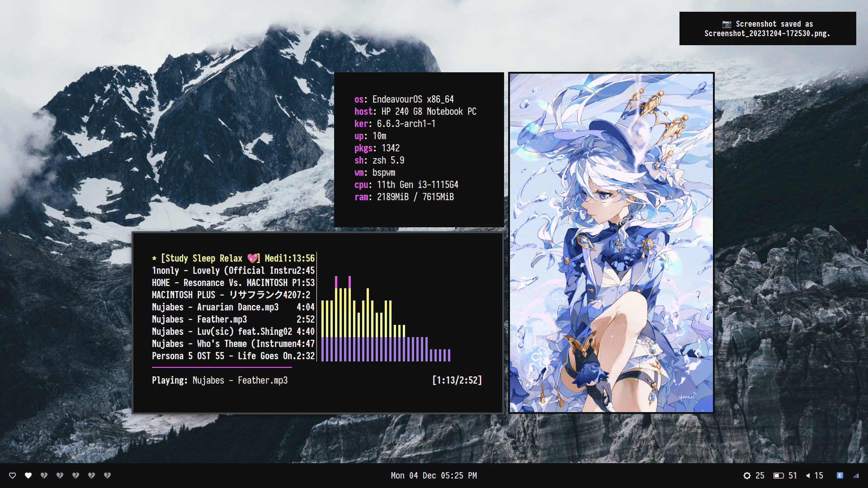Click the brightness sun icon in the bar
Viewport: 868px width, 488px height.
coord(747,475)
